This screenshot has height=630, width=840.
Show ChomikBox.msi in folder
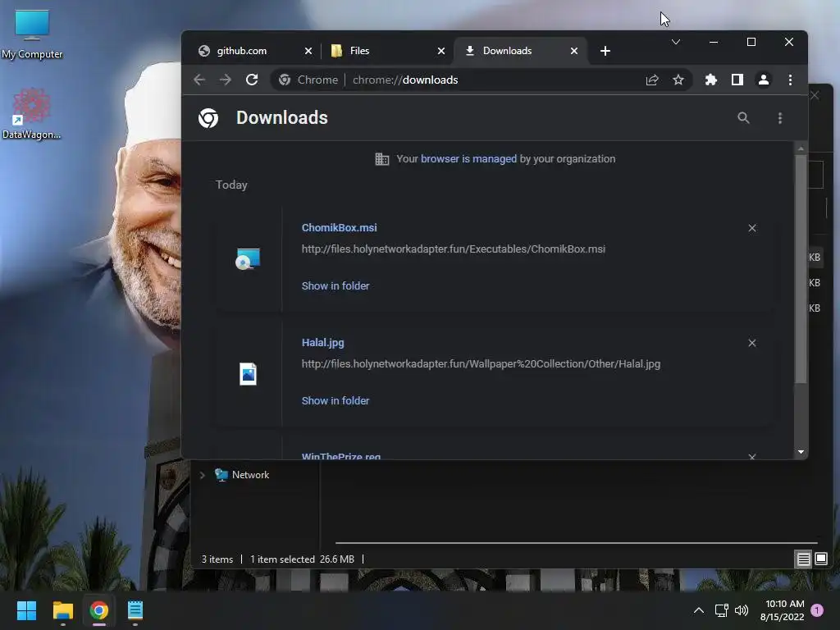click(336, 286)
